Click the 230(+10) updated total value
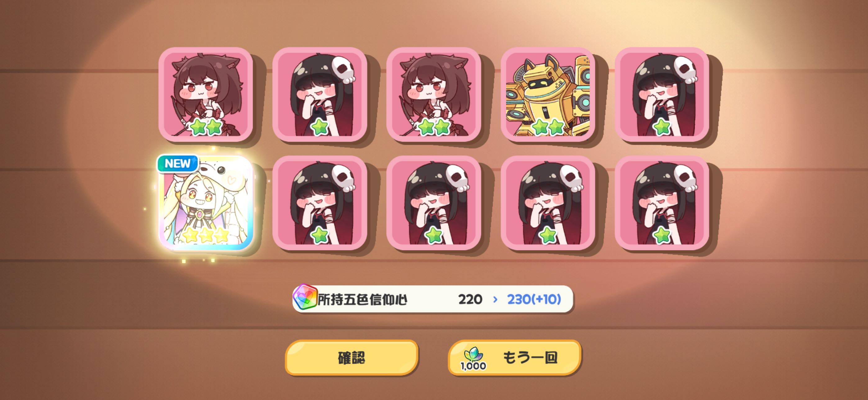The height and width of the screenshot is (400, 868). pos(534,299)
